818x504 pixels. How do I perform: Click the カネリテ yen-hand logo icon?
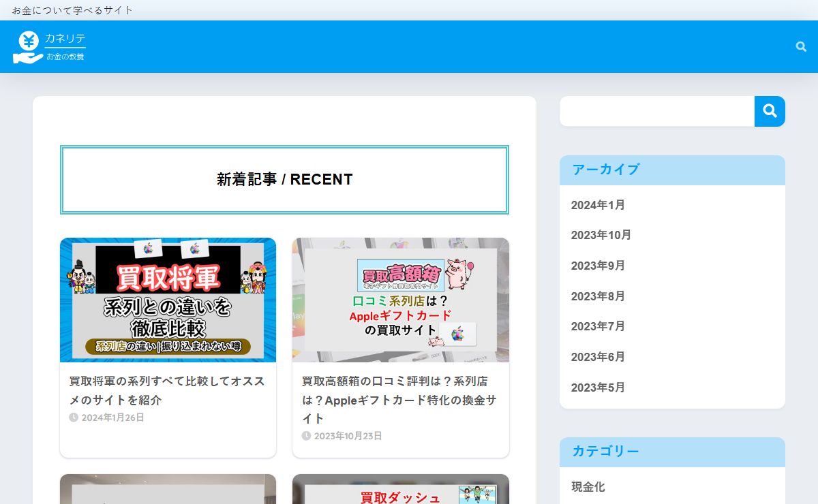coord(28,47)
